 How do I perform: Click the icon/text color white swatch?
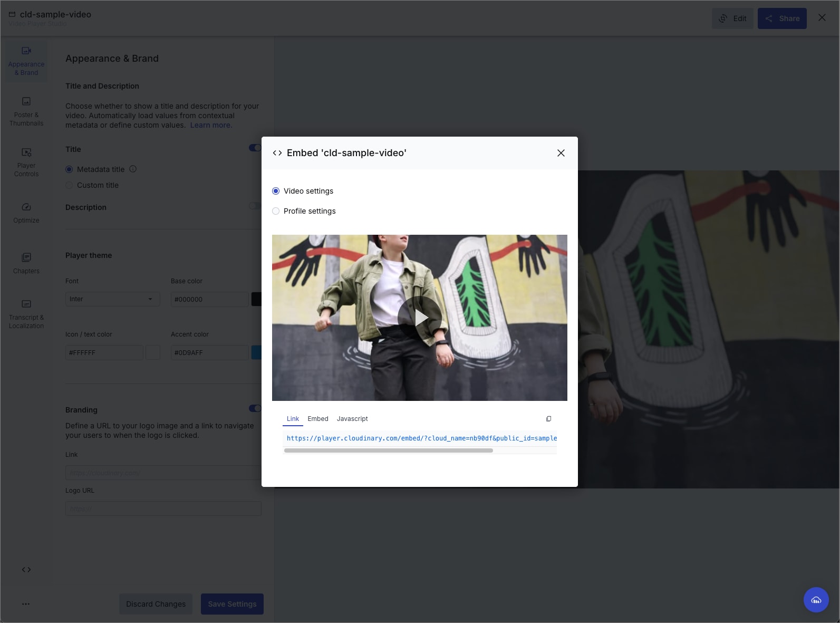click(x=153, y=352)
